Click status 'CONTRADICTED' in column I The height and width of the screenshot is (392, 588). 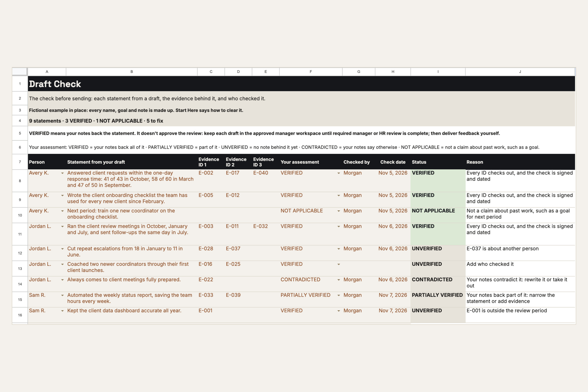(432, 280)
